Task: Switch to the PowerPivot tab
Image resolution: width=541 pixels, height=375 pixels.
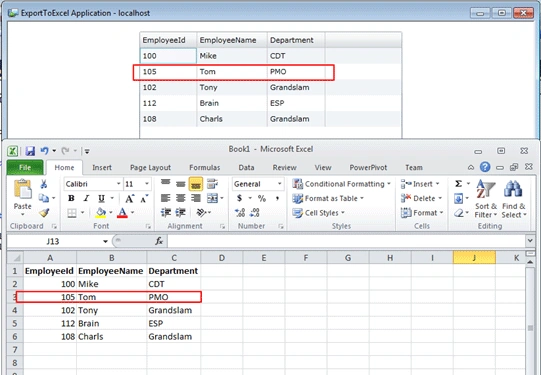Action: coord(368,167)
